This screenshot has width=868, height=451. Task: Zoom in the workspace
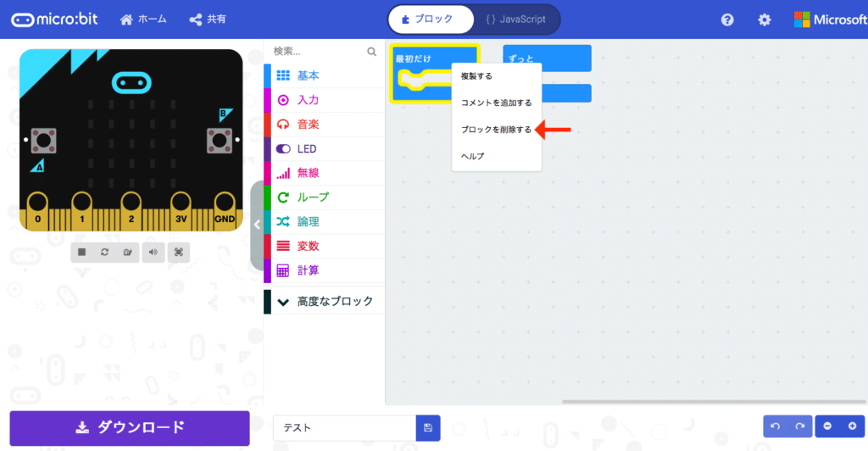[853, 426]
